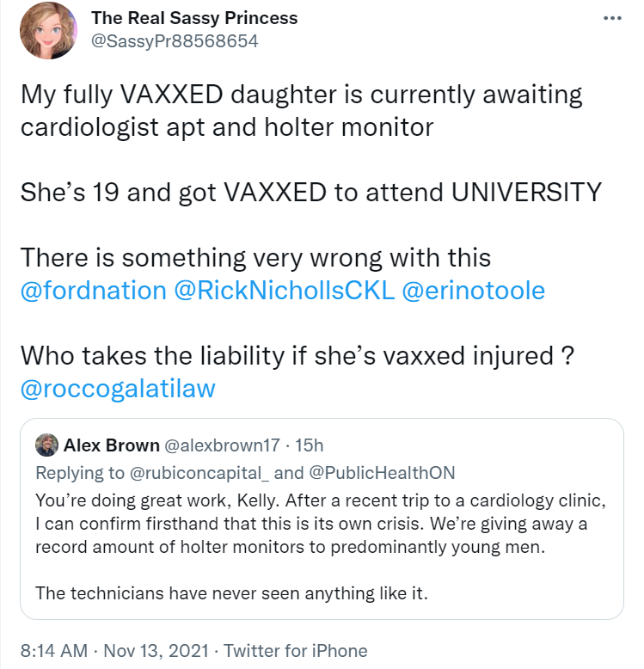Screen dimensions: 644x669
Task: Visit the @RickNichollsCKL profile mention
Action: coord(285,290)
